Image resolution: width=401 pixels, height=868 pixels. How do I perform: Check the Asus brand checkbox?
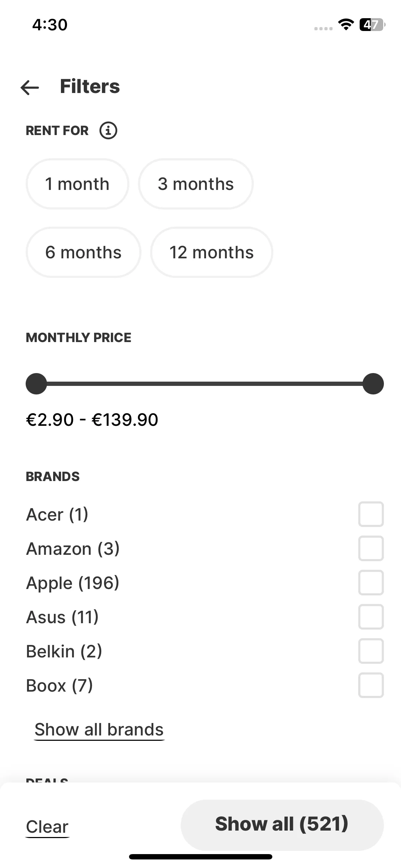point(371,617)
